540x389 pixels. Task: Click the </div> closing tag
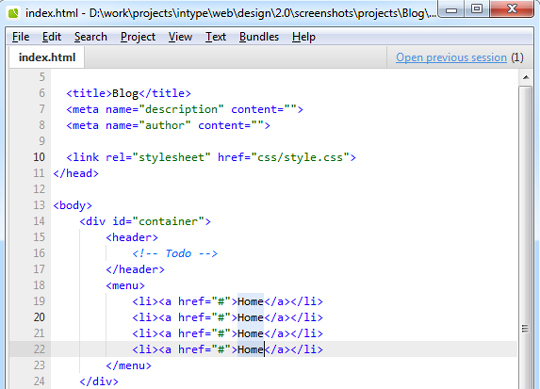(x=99, y=381)
